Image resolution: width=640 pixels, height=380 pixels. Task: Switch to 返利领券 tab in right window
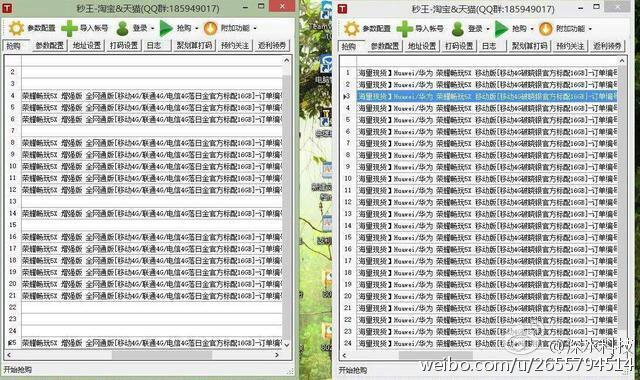607,46
